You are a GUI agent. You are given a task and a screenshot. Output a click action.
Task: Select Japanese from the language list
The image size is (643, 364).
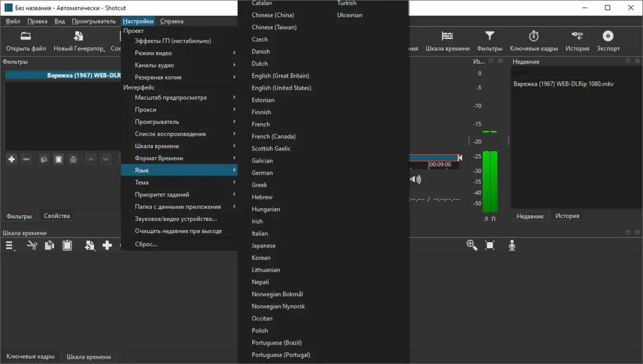[x=263, y=246]
